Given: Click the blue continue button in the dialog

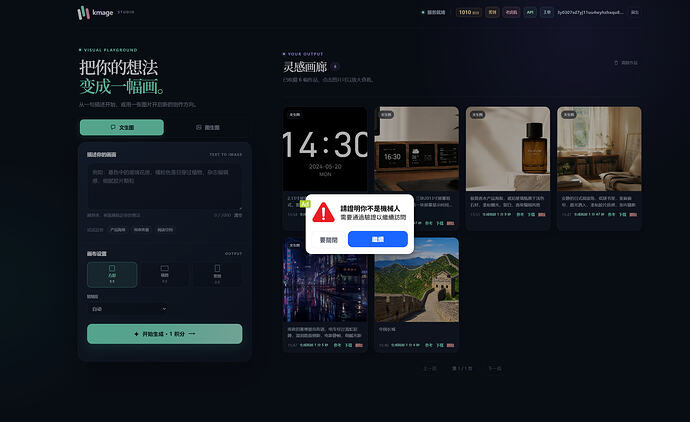Looking at the screenshot, I should coord(378,239).
